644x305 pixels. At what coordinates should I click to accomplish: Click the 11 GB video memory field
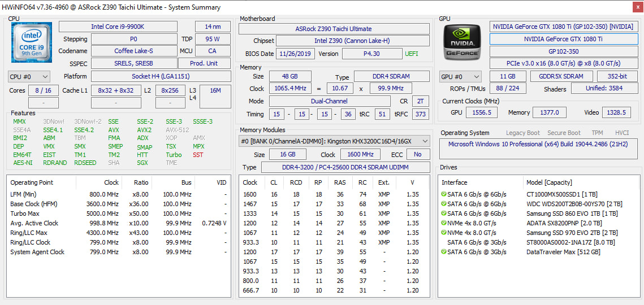tap(508, 76)
